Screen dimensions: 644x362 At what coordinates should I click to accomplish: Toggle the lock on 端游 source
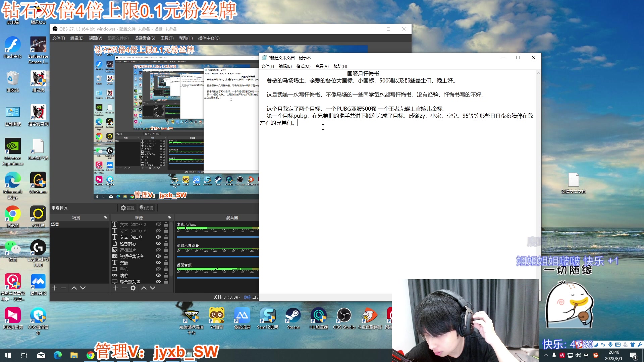tap(166, 275)
